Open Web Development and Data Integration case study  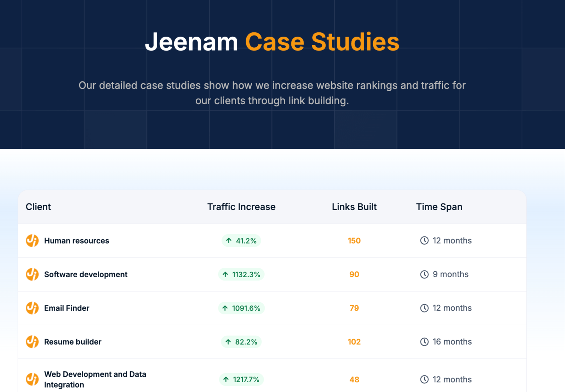click(95, 379)
